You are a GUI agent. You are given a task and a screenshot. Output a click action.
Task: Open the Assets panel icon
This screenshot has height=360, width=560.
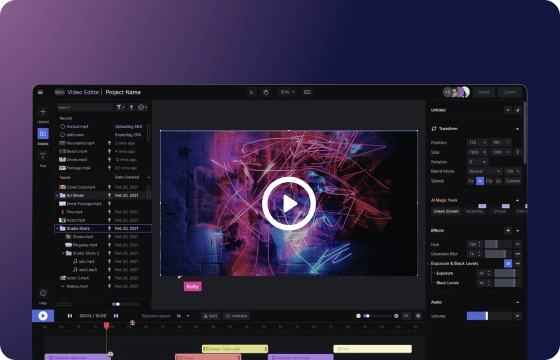43,134
